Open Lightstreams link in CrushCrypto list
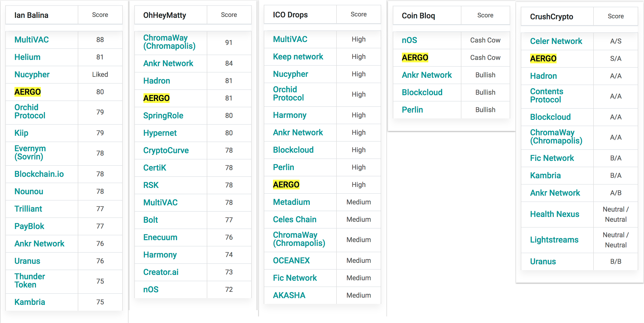This screenshot has height=323, width=644. [x=554, y=239]
